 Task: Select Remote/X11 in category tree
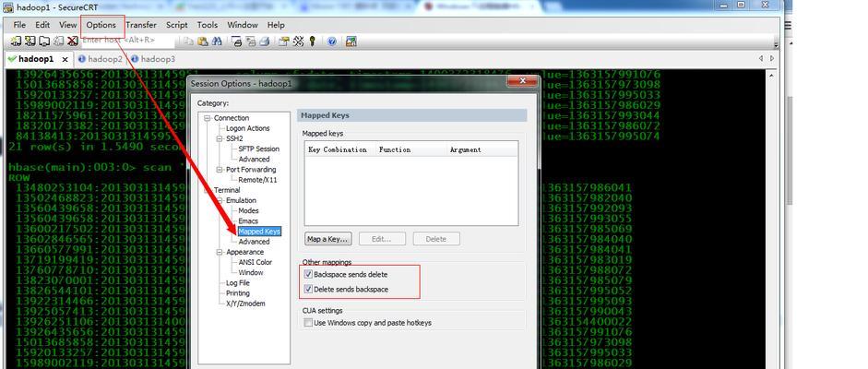pyautogui.click(x=257, y=180)
